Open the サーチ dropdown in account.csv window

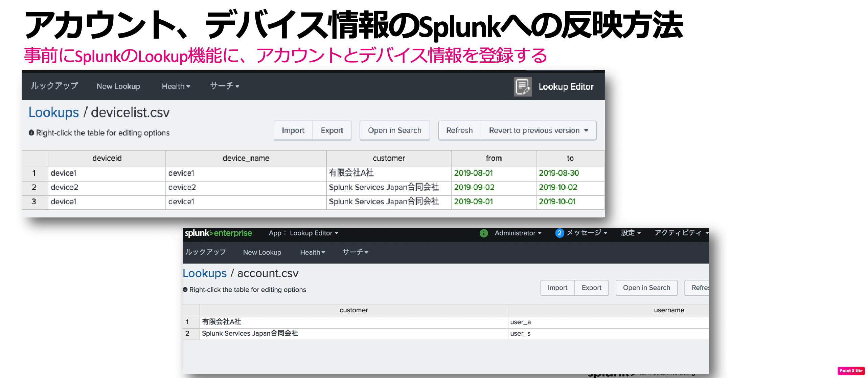[355, 252]
